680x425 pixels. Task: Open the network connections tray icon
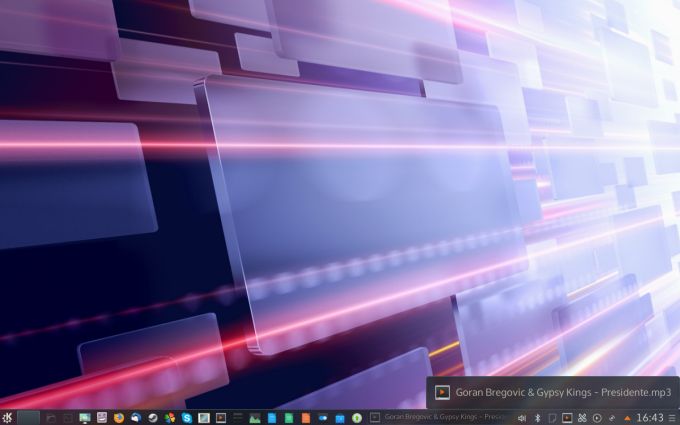click(x=612, y=418)
